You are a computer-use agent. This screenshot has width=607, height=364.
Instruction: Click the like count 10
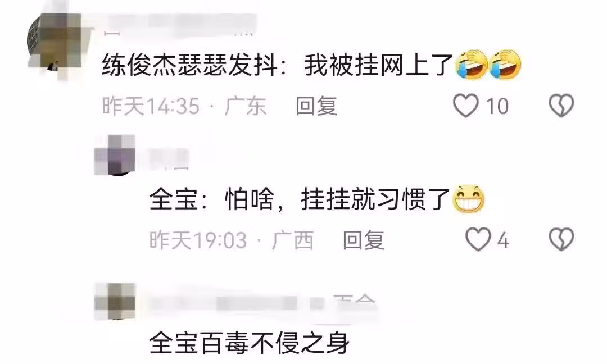[497, 106]
